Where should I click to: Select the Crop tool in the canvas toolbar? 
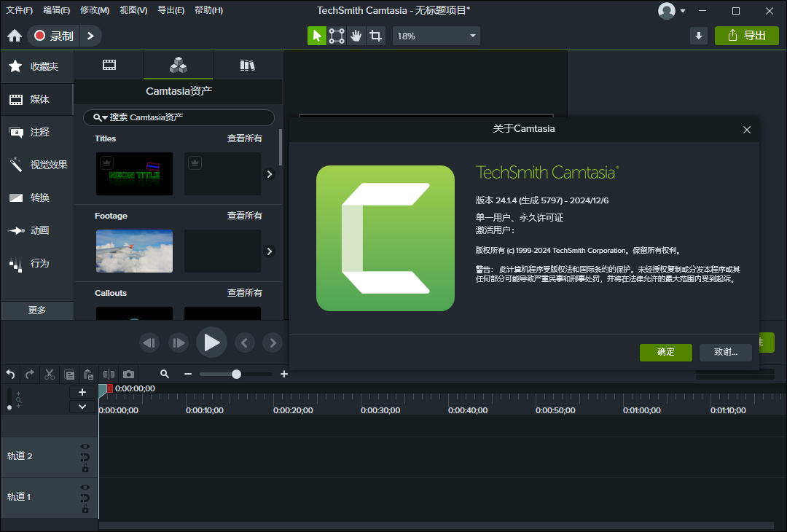click(375, 35)
